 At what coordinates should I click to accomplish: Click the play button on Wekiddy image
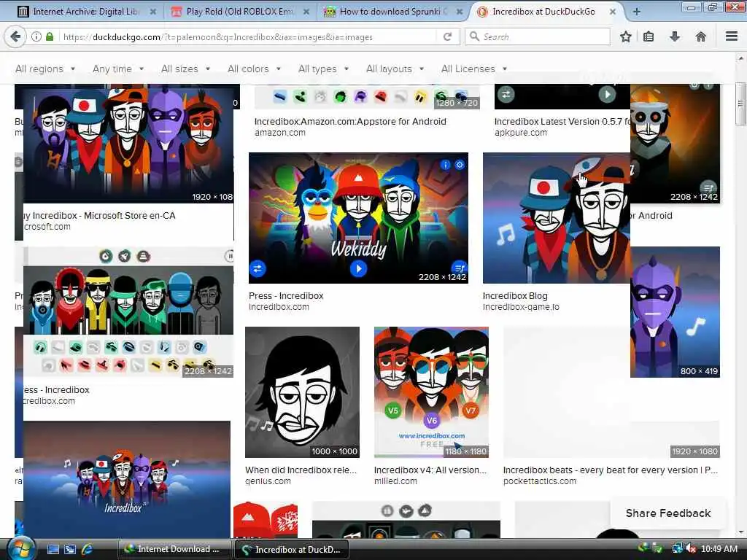point(358,269)
